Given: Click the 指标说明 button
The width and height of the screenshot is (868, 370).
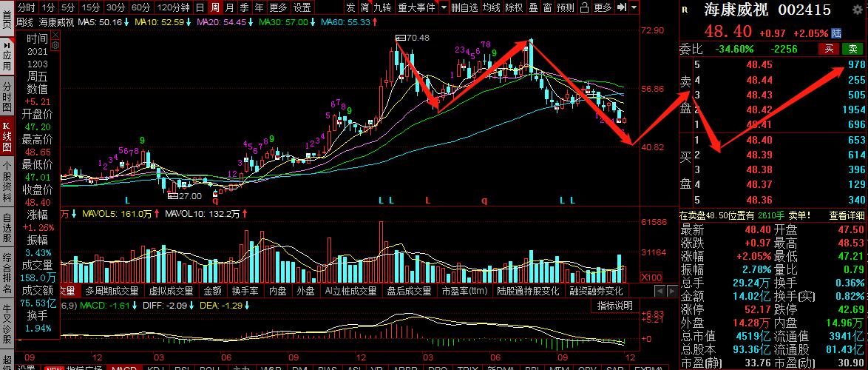Looking at the screenshot, I should (x=614, y=326).
